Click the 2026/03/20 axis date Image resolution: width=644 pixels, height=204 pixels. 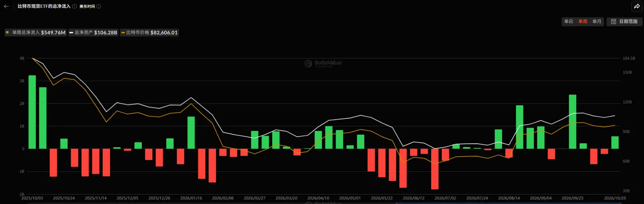tap(286, 198)
